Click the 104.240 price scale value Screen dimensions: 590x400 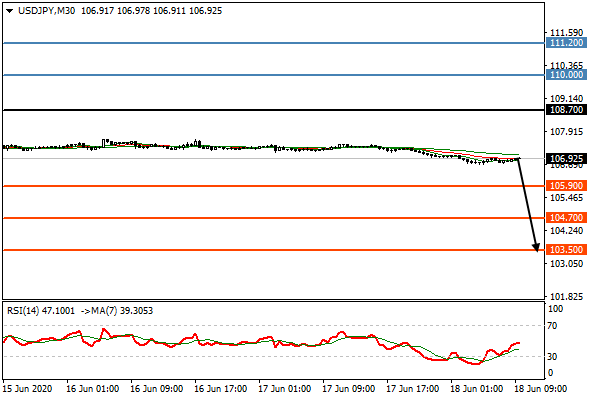(566, 230)
